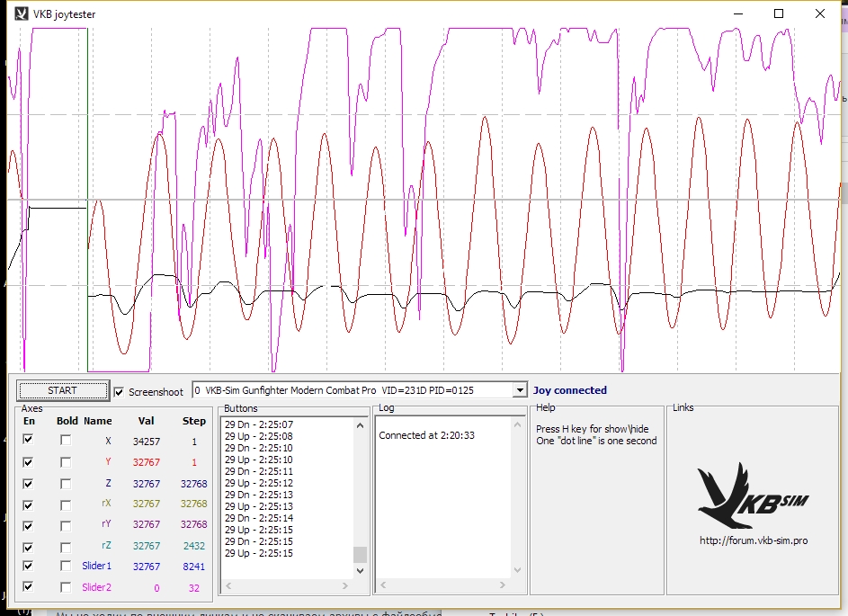Enable Bold for the Y axis
This screenshot has height=616, width=848.
tap(66, 461)
